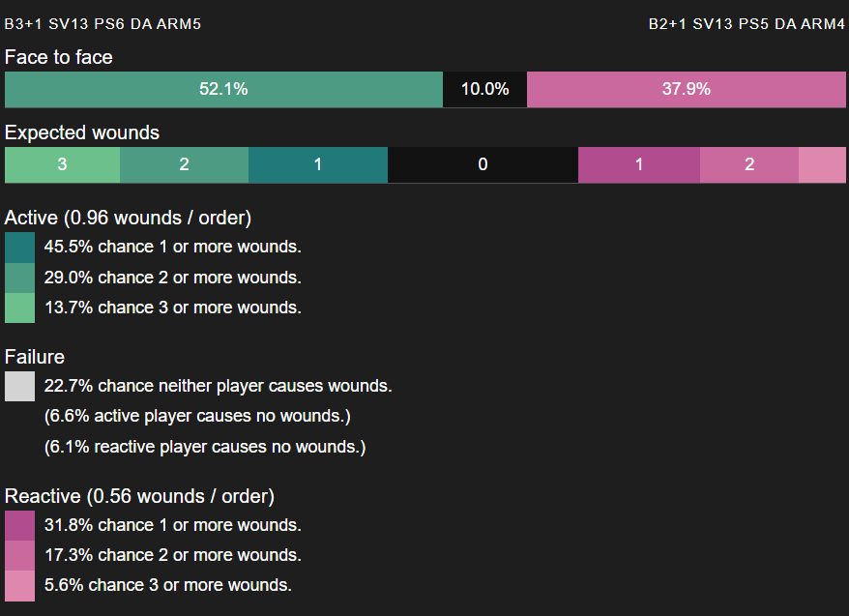The height and width of the screenshot is (616, 849).
Task: Click the 52.1% active win bar segment
Action: click(223, 89)
